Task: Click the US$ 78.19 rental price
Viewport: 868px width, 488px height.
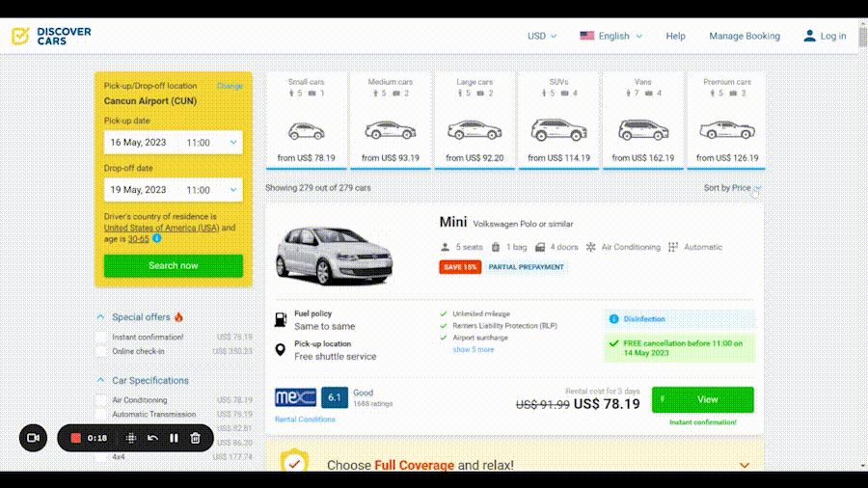Action: pyautogui.click(x=607, y=404)
